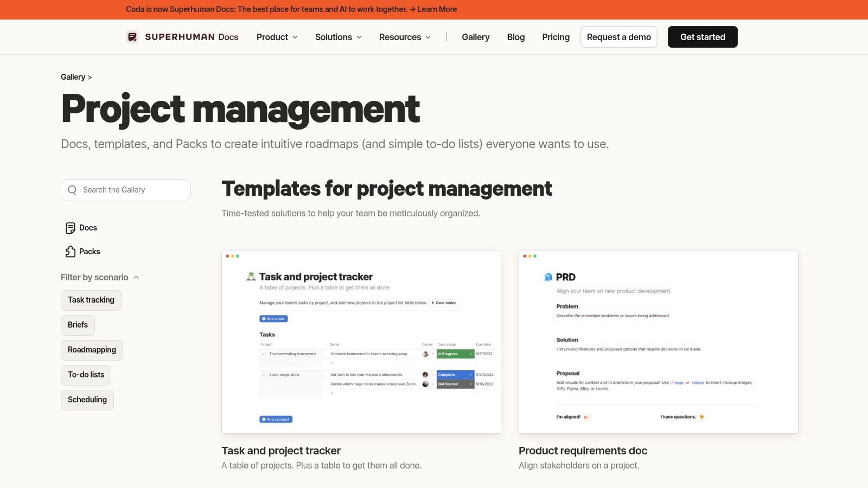This screenshot has width=868, height=488.
Task: Click the SUPERHUMAN Docs wordmark
Action: coord(192,37)
